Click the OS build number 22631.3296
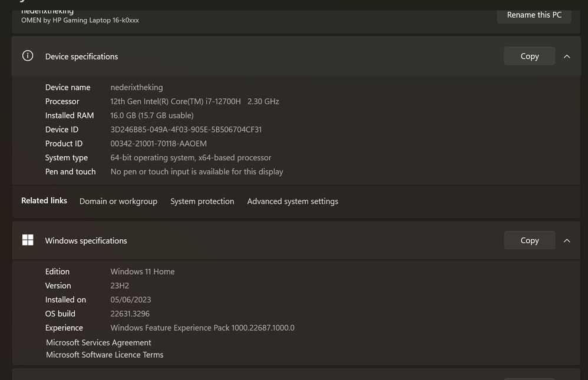This screenshot has height=380, width=588. 130,314
